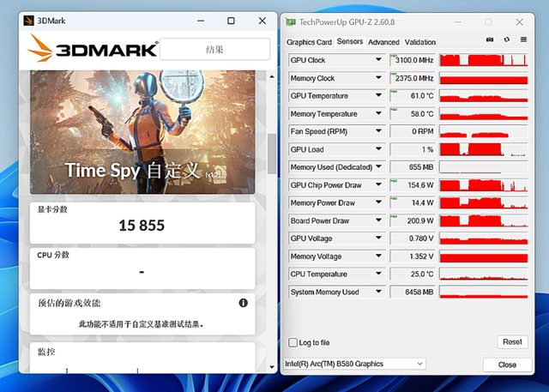This screenshot has height=392, width=549.
Task: Click the 3DMark scroll up arrow
Action: (x=272, y=76)
